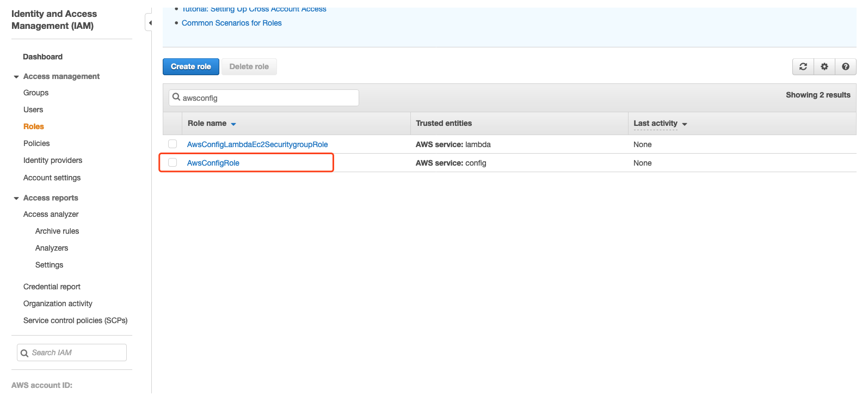The height and width of the screenshot is (395, 868).
Task: Open table settings gear icon
Action: point(824,66)
